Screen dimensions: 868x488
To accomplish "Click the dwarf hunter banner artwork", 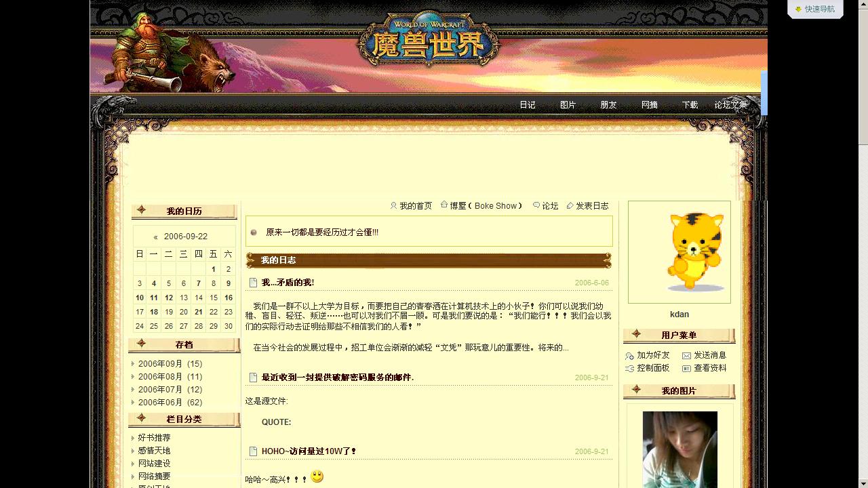I will coord(174,52).
